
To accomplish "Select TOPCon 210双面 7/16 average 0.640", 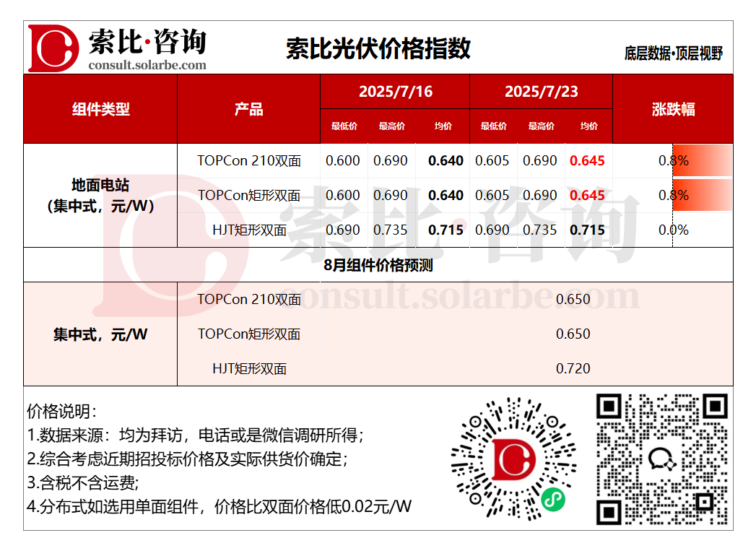I will click(x=446, y=160).
